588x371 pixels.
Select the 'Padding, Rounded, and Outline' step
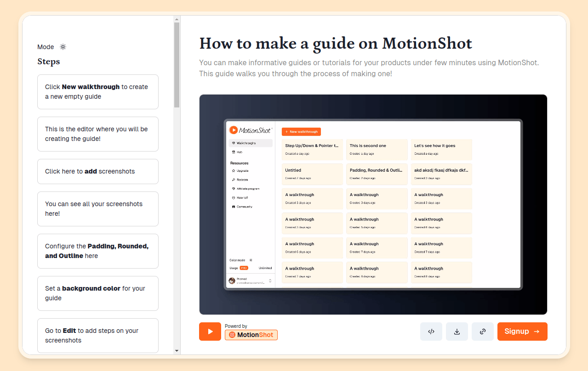[x=98, y=251]
